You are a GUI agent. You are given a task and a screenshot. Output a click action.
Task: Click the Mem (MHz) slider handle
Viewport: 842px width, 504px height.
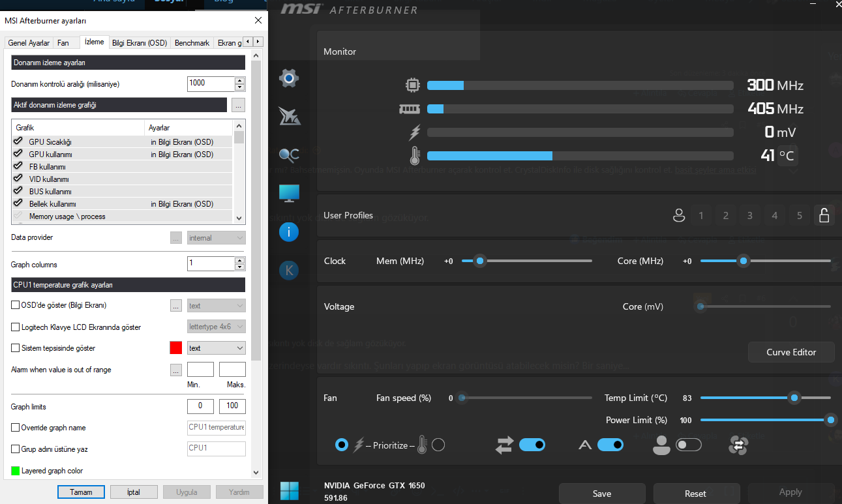(x=480, y=261)
